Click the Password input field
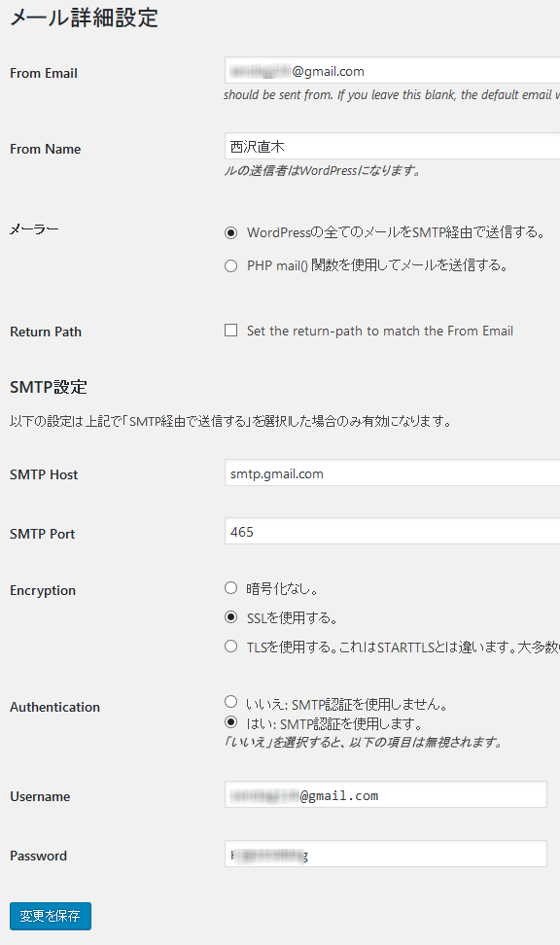This screenshot has width=560, height=945. (x=386, y=854)
